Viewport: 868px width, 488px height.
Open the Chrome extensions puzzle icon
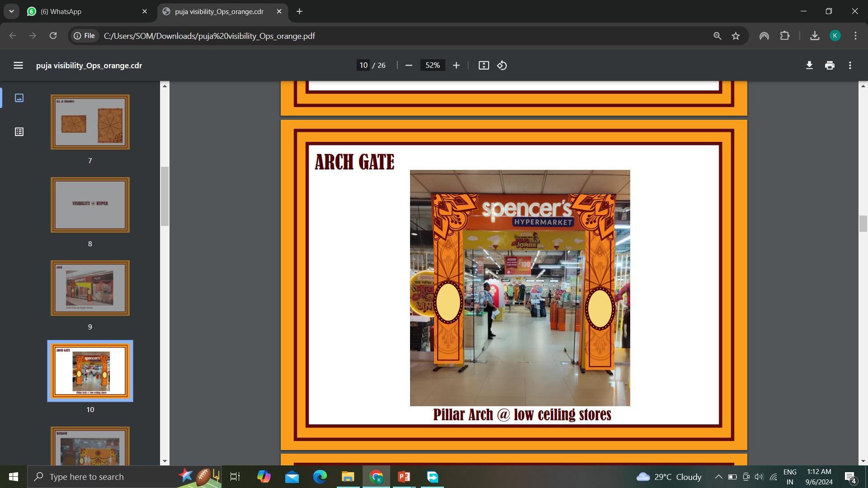coord(785,36)
